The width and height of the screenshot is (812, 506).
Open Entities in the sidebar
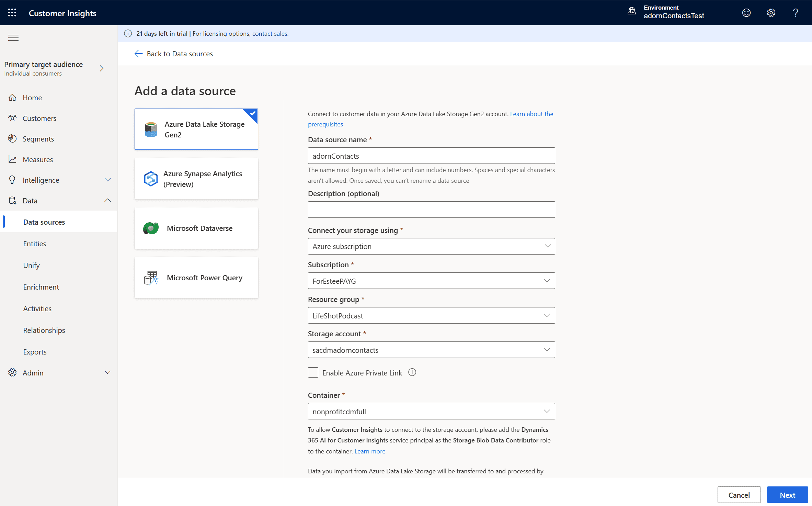tap(34, 244)
